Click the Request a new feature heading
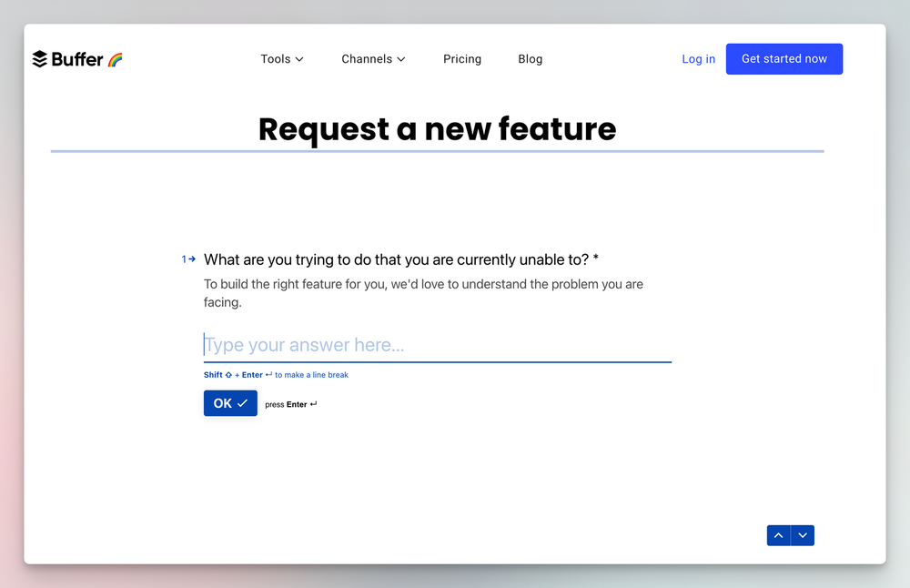This screenshot has width=910, height=588. 438,129
